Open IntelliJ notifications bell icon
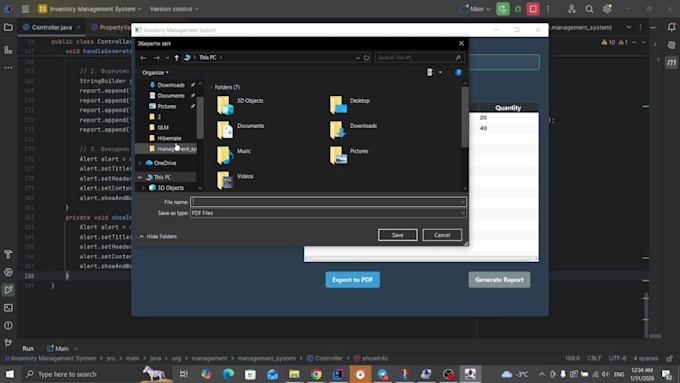Screen dimensions: 680x383 click(671, 27)
